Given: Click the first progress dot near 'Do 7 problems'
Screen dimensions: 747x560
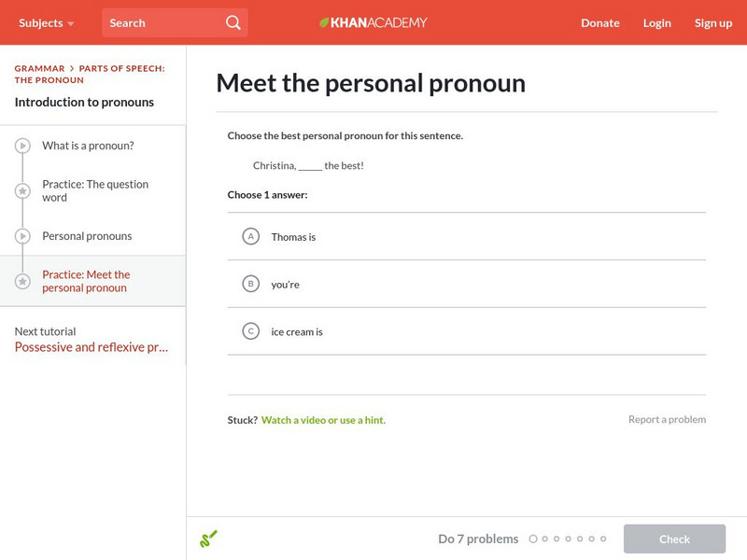Looking at the screenshot, I should click(533, 539).
